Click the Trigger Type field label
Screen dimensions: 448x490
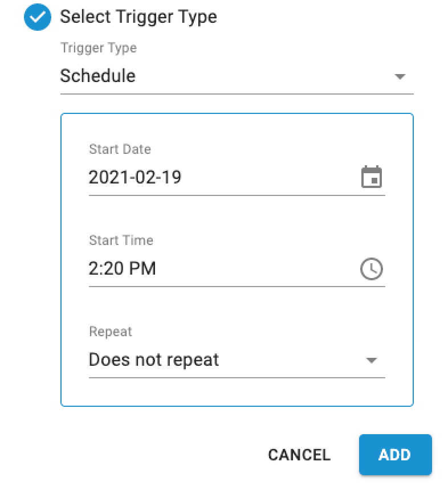[99, 48]
